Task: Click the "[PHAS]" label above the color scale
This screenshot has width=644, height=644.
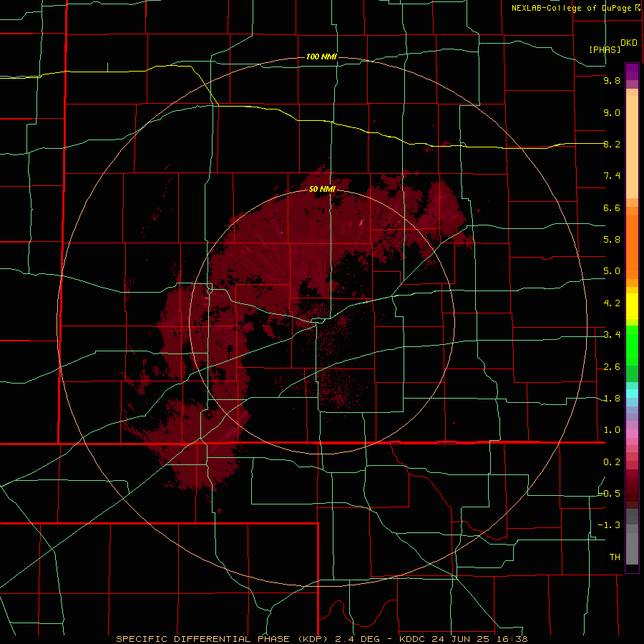Action: 605,49
